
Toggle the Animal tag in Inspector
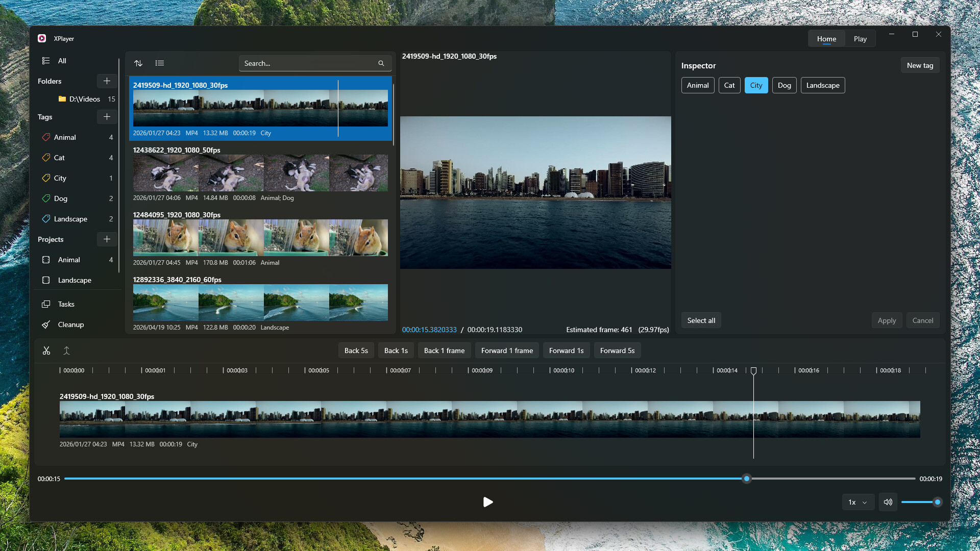pos(697,85)
